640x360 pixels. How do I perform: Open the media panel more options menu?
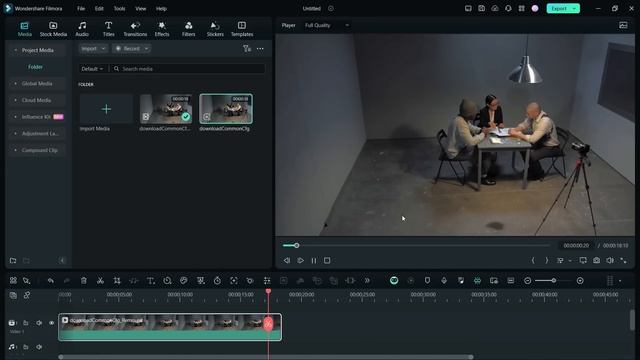[260, 49]
